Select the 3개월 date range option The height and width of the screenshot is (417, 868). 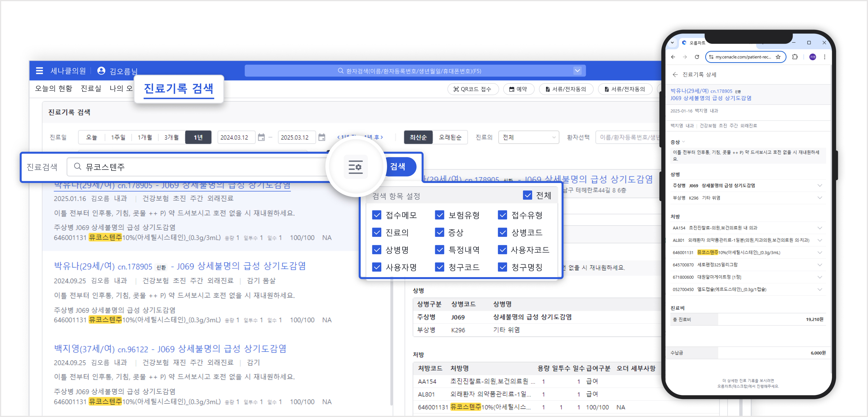point(172,138)
